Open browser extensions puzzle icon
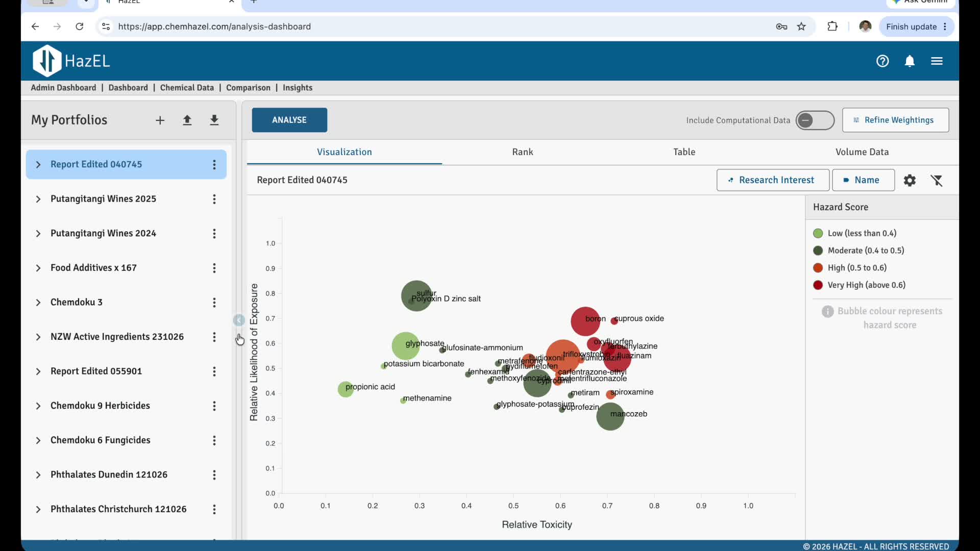 pyautogui.click(x=832, y=27)
